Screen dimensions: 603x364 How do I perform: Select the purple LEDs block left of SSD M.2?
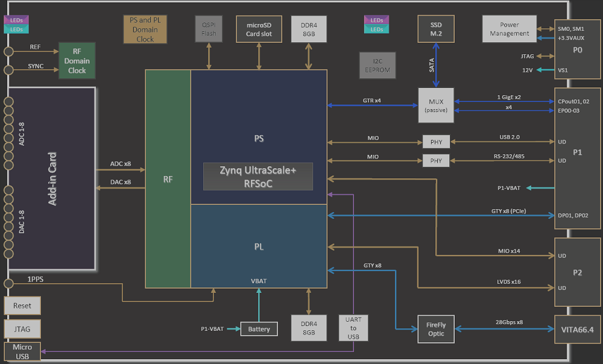[376, 20]
